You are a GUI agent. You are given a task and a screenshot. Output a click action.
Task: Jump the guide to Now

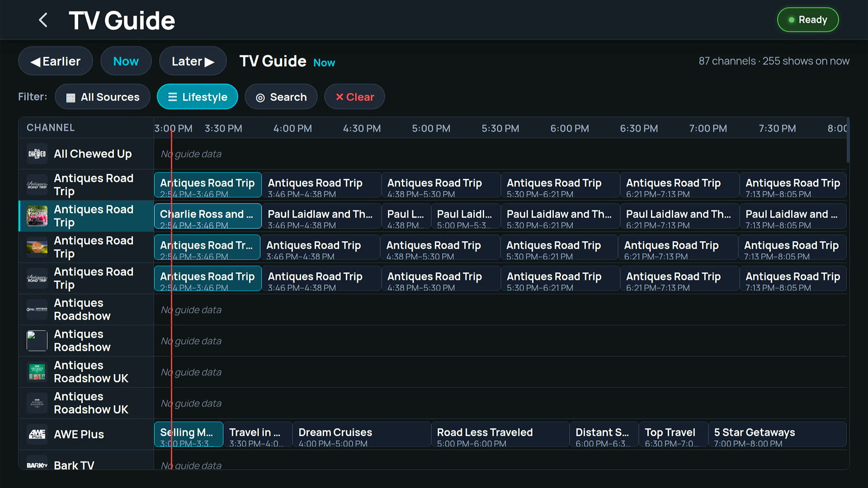tap(126, 61)
